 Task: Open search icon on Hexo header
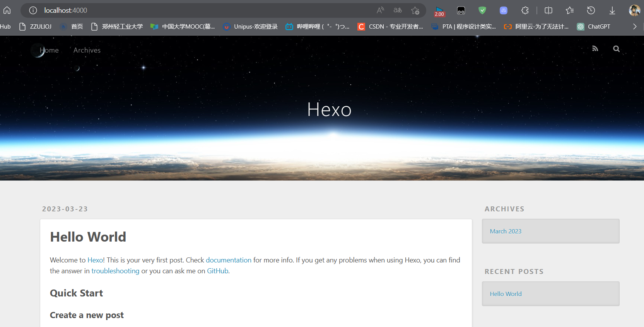pos(617,49)
